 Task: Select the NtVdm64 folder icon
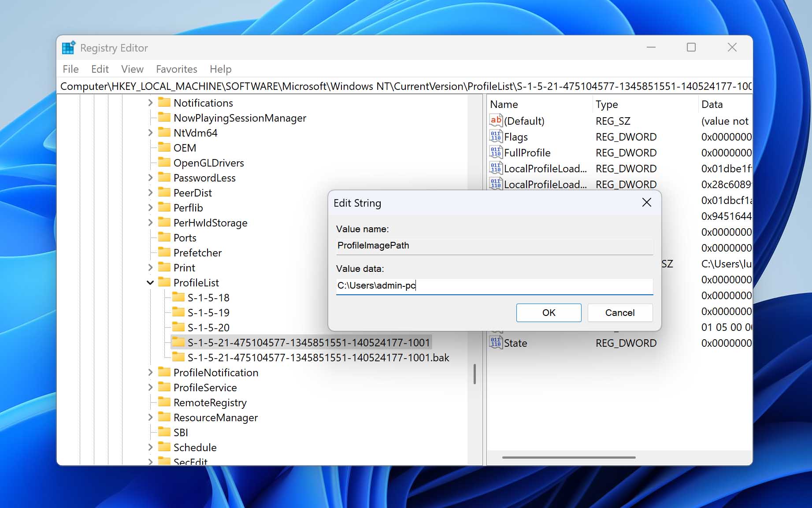pyautogui.click(x=164, y=132)
